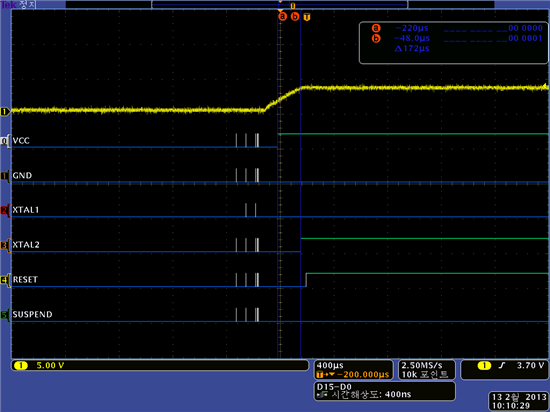This screenshot has height=412, width=550.
Task: Click cursor a marker icon
Action: (x=282, y=16)
